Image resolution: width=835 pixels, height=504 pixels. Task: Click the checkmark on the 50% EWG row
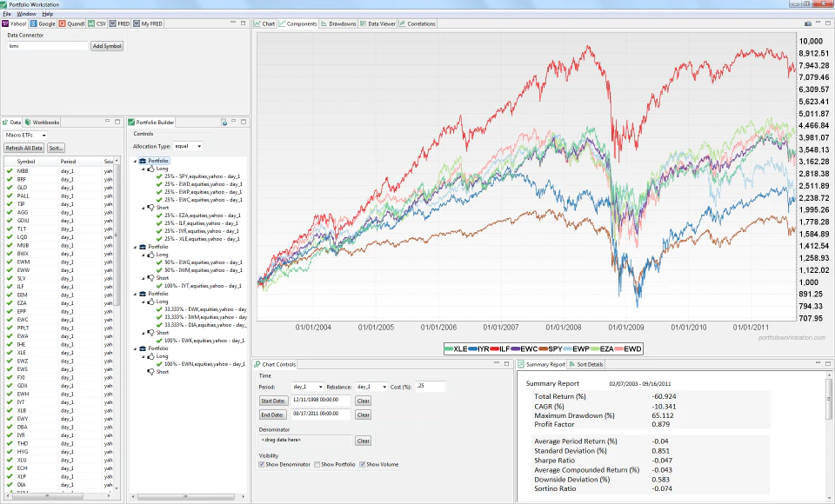159,262
